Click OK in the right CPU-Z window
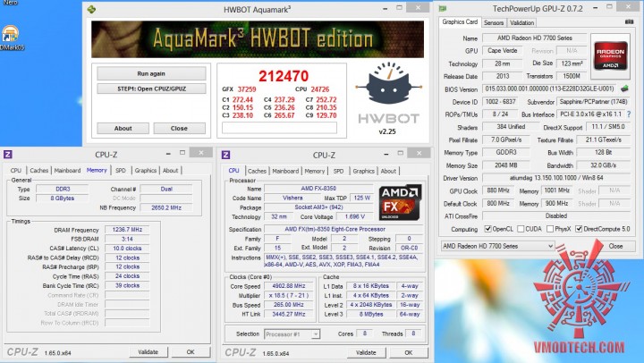This screenshot has width=644, height=363. pos(408,352)
